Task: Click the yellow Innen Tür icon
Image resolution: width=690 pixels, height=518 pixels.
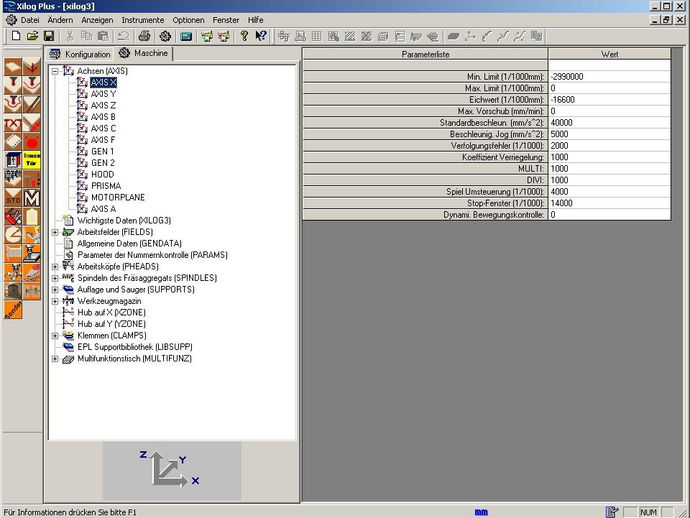Action: [32, 160]
